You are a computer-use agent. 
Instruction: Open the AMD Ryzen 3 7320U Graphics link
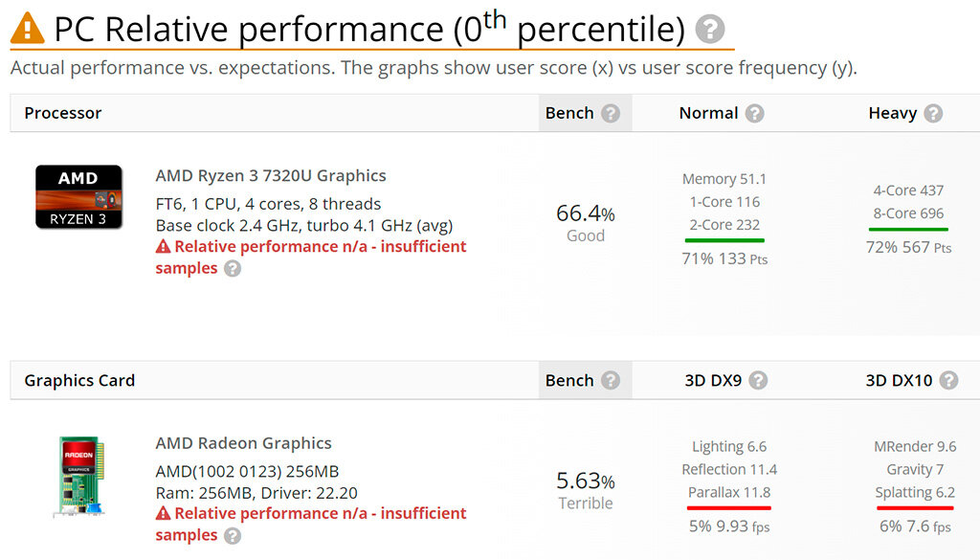point(271,175)
